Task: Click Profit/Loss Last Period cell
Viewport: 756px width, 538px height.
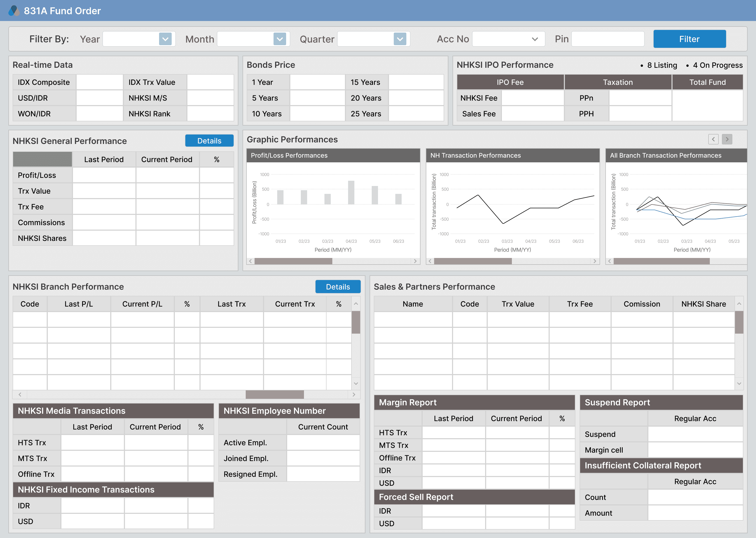Action: [x=104, y=175]
